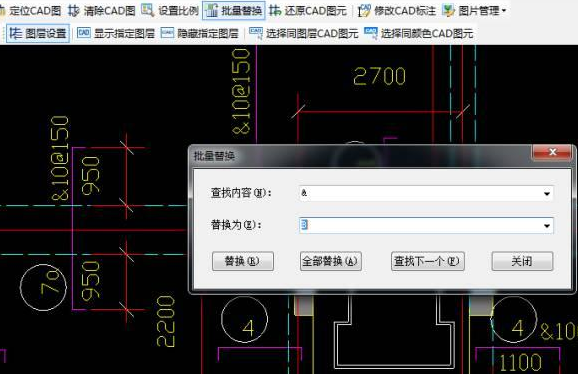This screenshot has height=374, width=578.
Task: Click the 关闭 button in dialog
Action: (522, 261)
